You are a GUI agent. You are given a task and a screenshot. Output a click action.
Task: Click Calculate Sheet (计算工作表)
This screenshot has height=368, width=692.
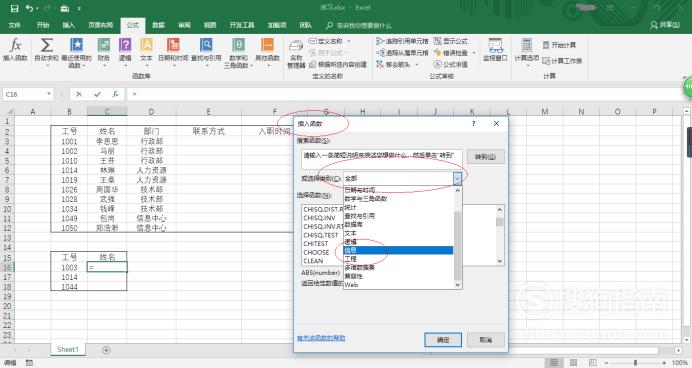click(x=562, y=61)
